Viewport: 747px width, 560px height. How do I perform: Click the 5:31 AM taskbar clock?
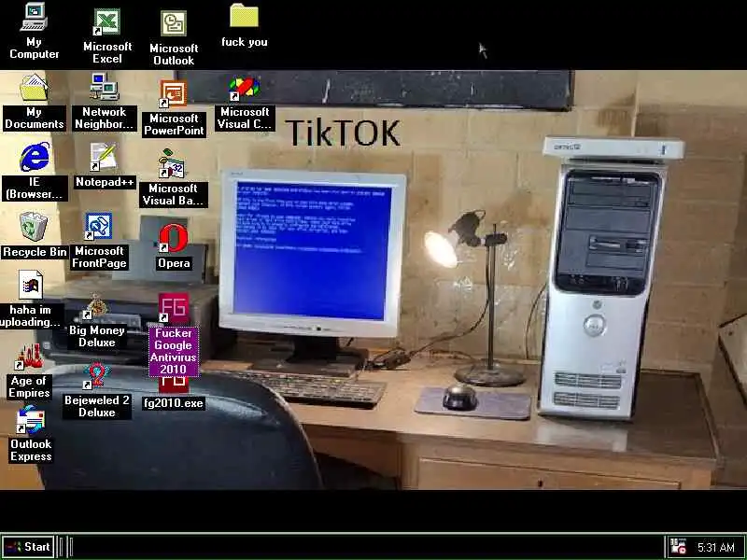click(x=715, y=547)
